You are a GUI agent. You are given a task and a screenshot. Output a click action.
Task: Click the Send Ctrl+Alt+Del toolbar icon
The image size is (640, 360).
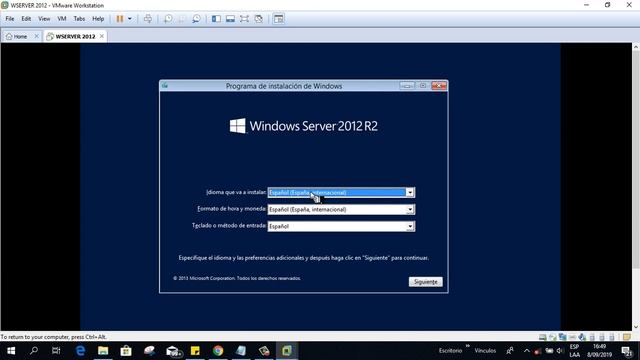148,19
